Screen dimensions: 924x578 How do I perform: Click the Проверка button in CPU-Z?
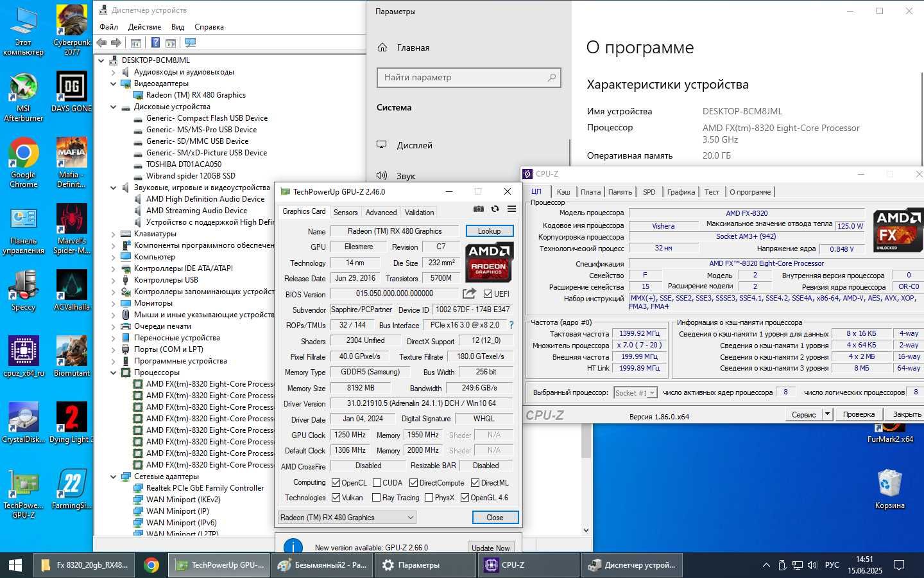click(x=859, y=414)
